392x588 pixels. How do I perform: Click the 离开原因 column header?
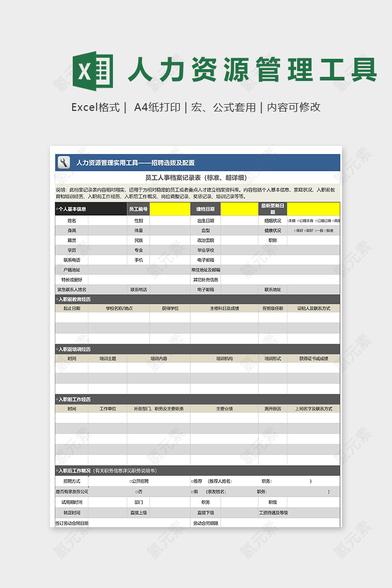point(273,409)
